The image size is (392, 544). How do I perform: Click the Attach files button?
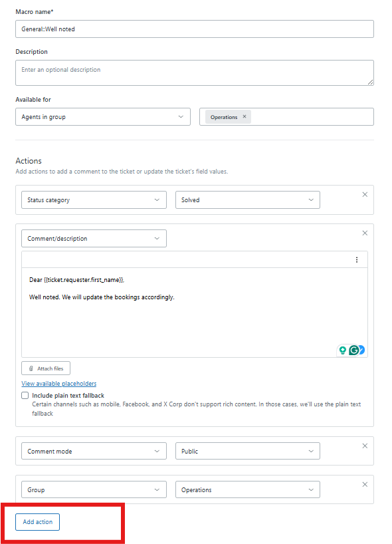[x=46, y=368]
